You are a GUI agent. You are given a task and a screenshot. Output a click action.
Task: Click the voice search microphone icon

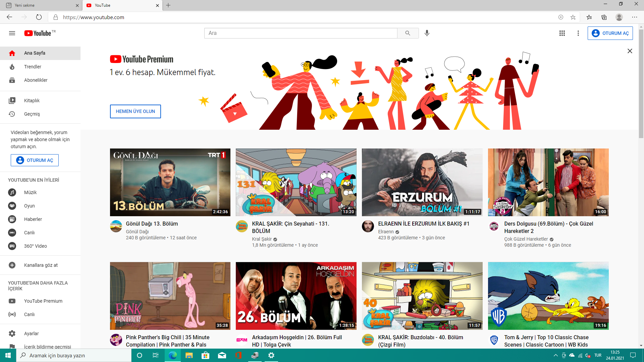click(x=427, y=33)
